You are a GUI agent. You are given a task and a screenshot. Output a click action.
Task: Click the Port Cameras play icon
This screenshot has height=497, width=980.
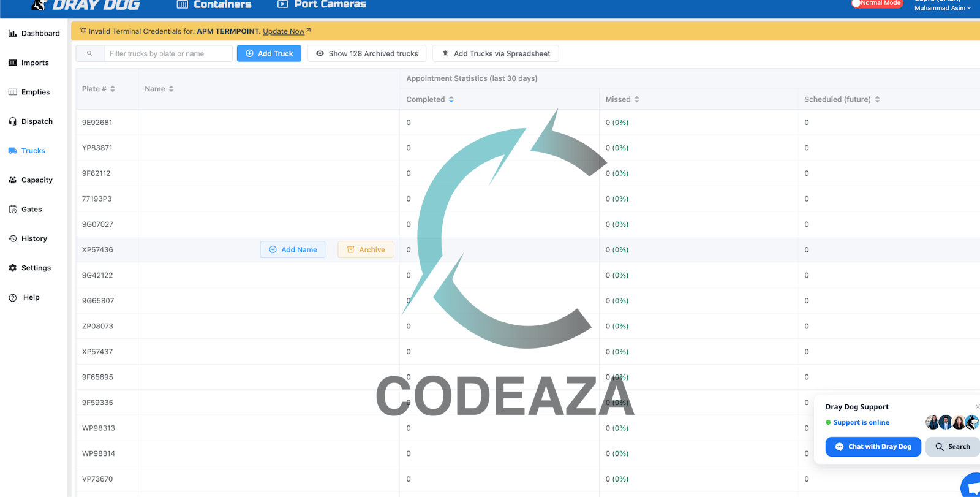[x=282, y=4]
